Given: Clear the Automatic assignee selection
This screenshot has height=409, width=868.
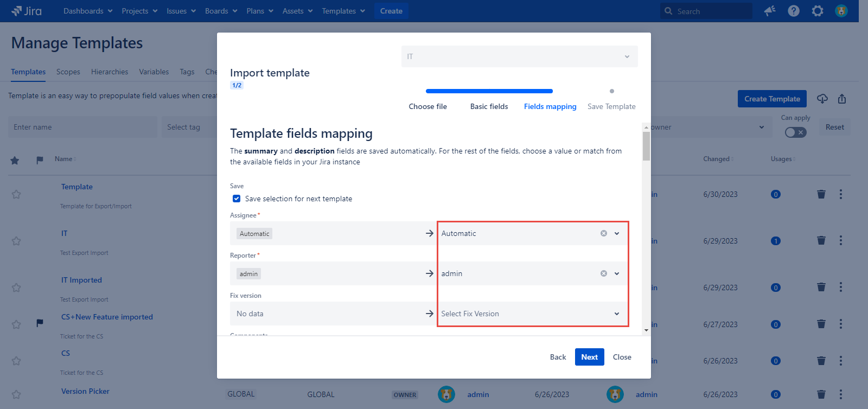Looking at the screenshot, I should (603, 233).
